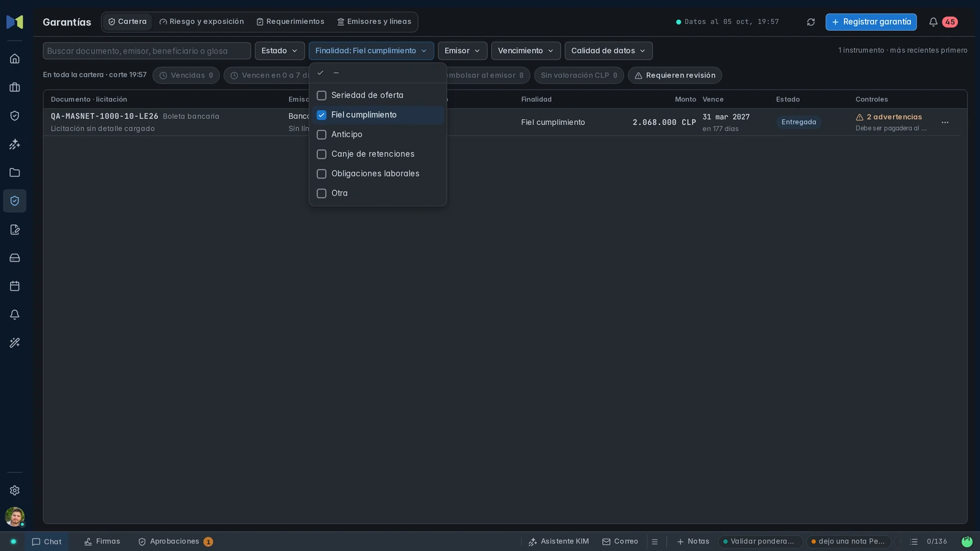Open Chat in bottom bar
This screenshot has width=980, height=551.
[47, 542]
